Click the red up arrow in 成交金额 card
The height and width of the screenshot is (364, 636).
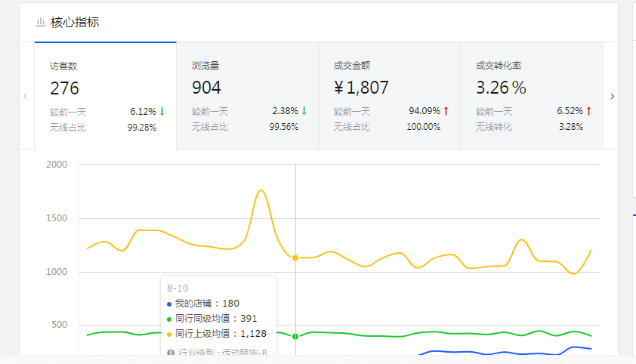coord(446,111)
